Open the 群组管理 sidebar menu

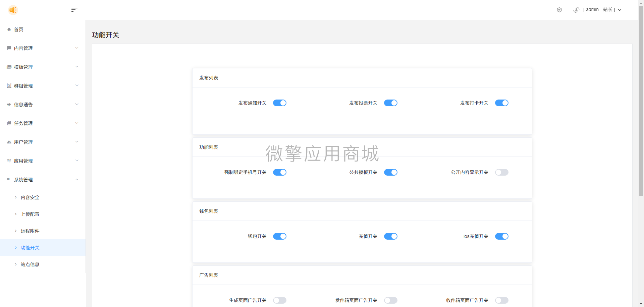43,86
